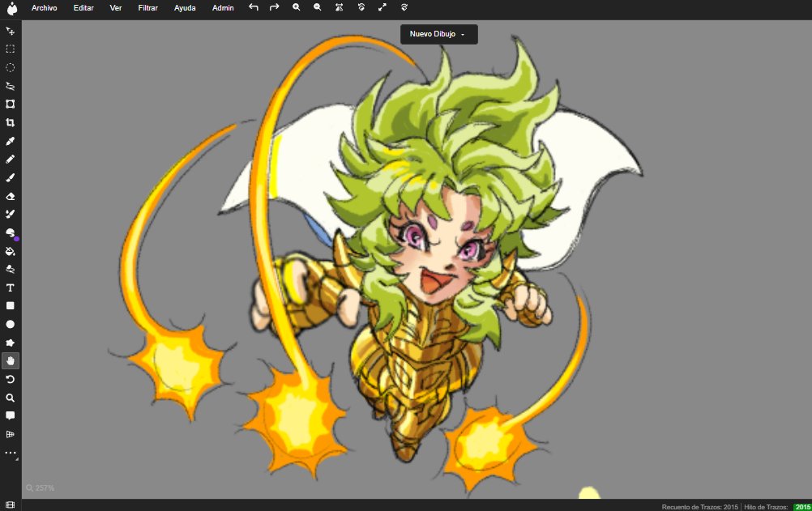Click the green 2015 Hilo de Trazos badge
Image resolution: width=812 pixels, height=511 pixels.
pyautogui.click(x=802, y=507)
